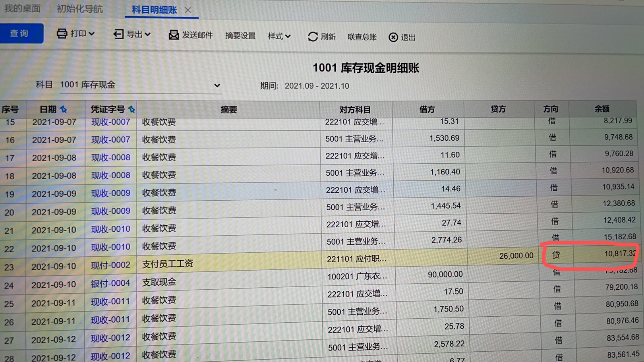
Task: Open voucher 现收-0011 in row 25
Action: [111, 302]
